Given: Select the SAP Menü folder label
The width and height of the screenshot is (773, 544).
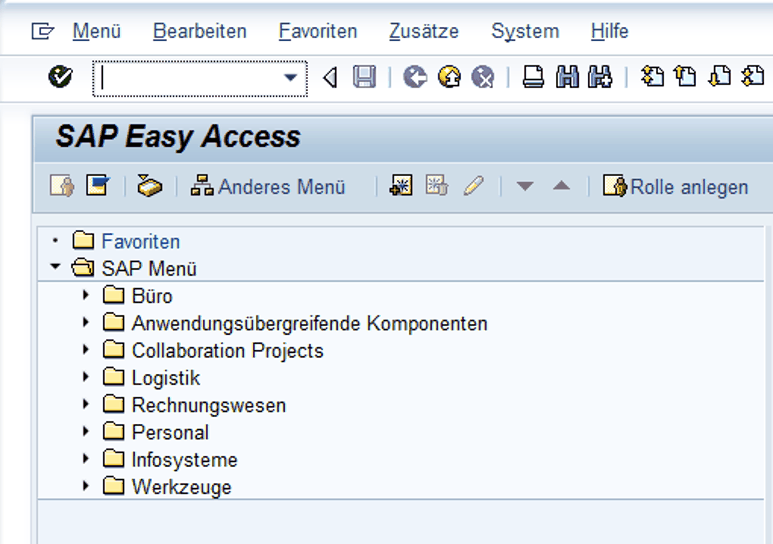Looking at the screenshot, I should 149,269.
